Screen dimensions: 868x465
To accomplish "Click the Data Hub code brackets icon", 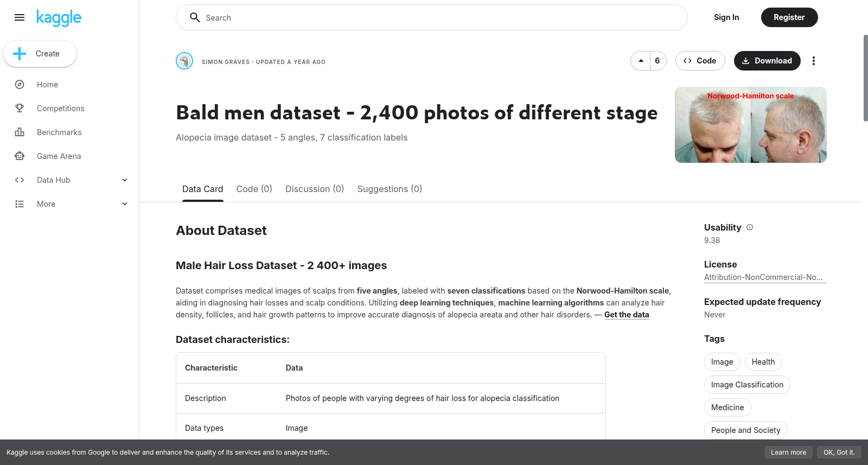I will tap(20, 180).
